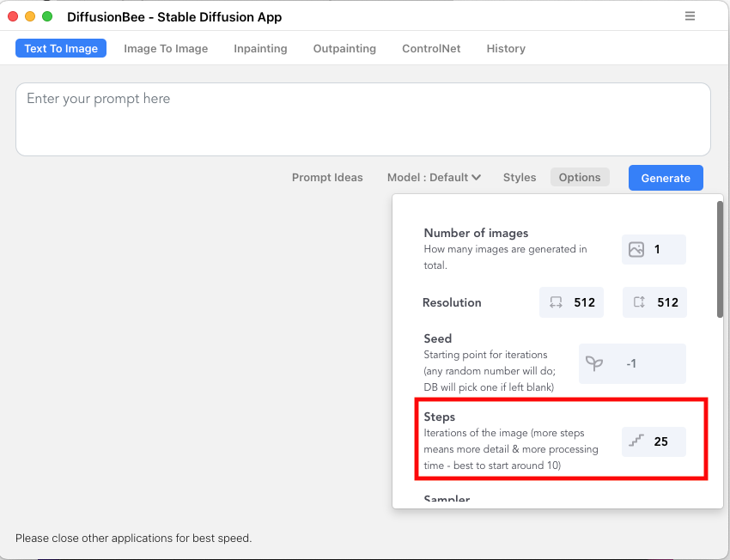This screenshot has height=560, width=730.
Task: Click the number of images picture icon
Action: pos(636,250)
